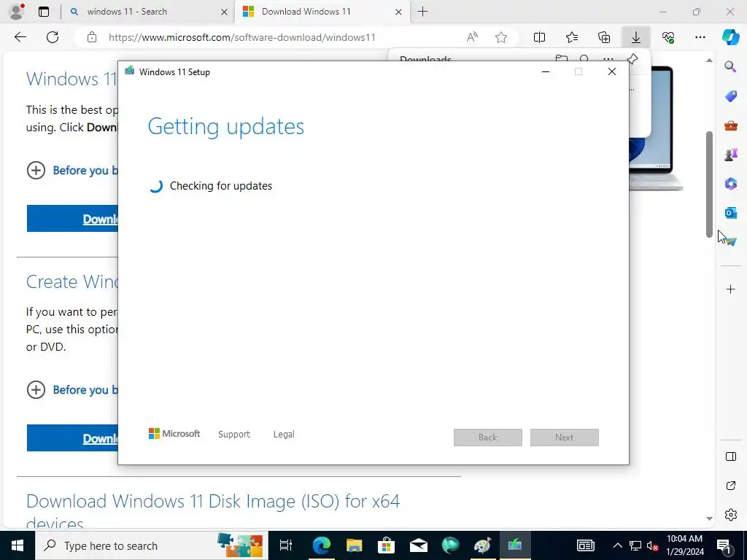Open File Explorer from taskbar
The image size is (747, 560).
pyautogui.click(x=354, y=545)
